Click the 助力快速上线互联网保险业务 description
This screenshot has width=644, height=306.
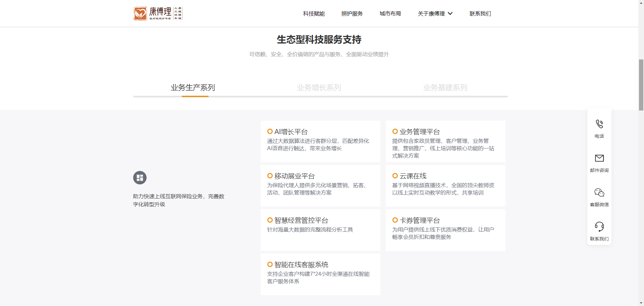tap(178, 200)
